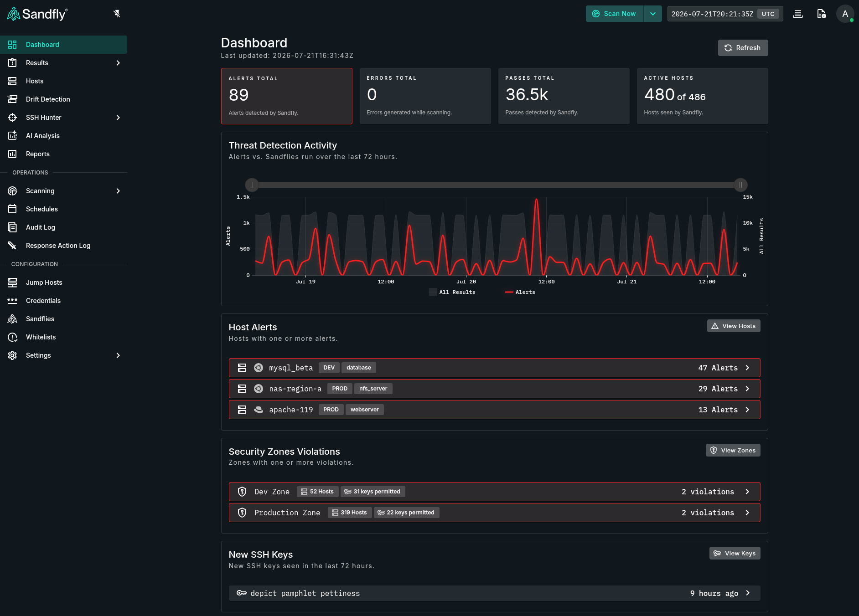Click the apache-119 red hat icon

pyautogui.click(x=259, y=410)
